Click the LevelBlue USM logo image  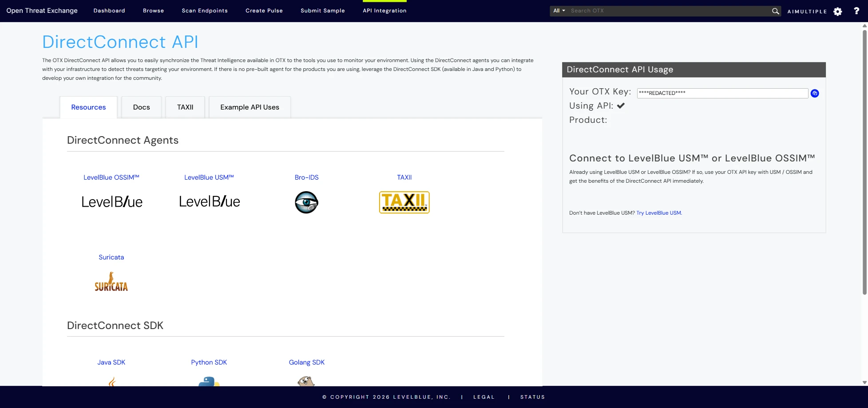[209, 201]
